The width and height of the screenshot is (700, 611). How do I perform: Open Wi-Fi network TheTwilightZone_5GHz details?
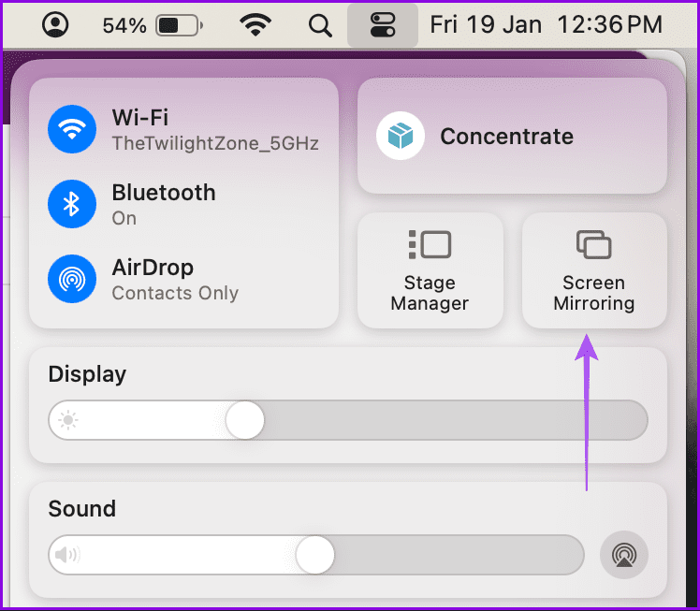pos(215,144)
